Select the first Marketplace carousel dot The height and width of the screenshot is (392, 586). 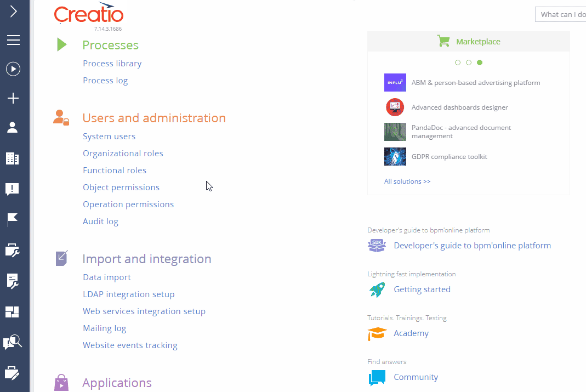point(457,63)
